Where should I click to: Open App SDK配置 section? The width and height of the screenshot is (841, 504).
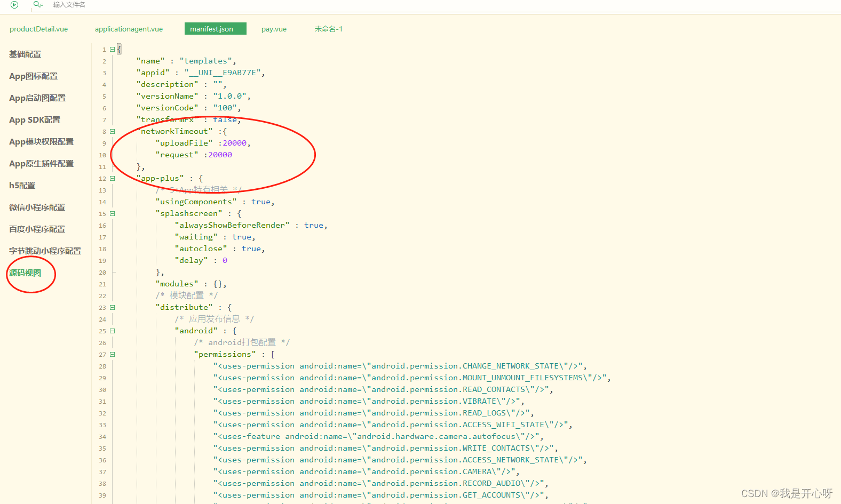tap(35, 119)
